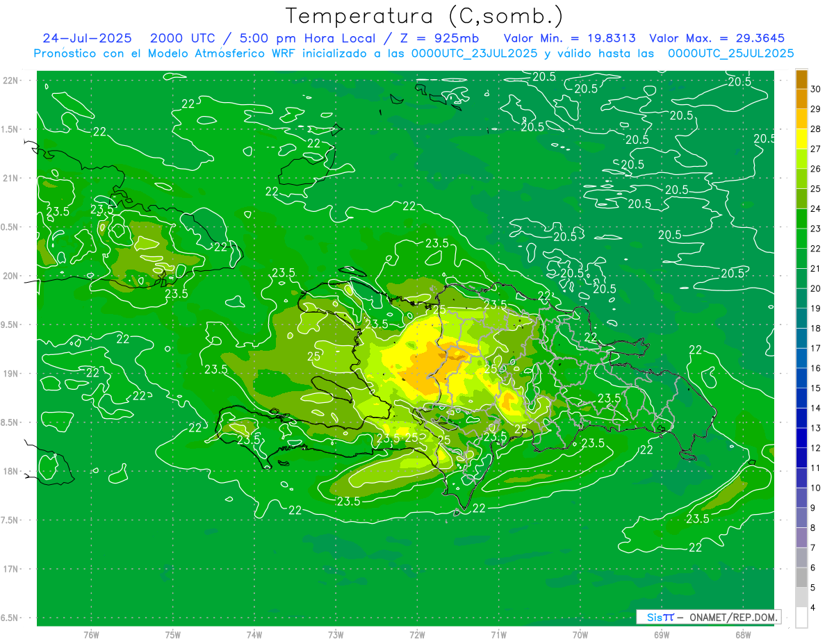Select the valid-until time "0000UTC_25JUL2025"

pos(730,53)
